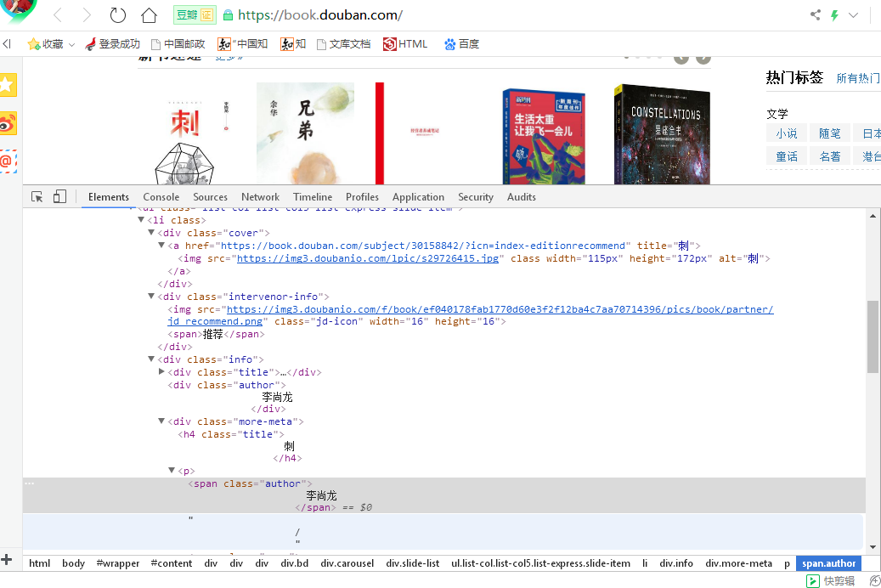The image size is (881, 588).
Task: Select the 名著 tag
Action: 829,156
